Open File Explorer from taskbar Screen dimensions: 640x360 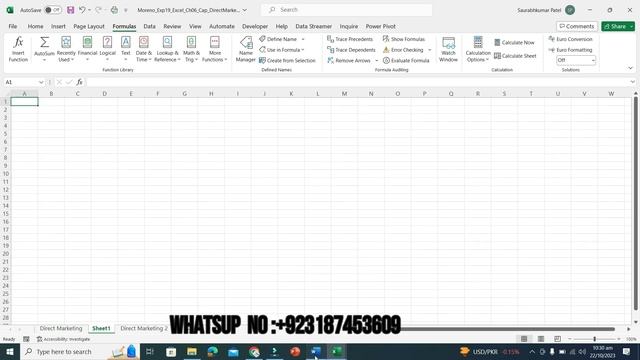tap(192, 351)
